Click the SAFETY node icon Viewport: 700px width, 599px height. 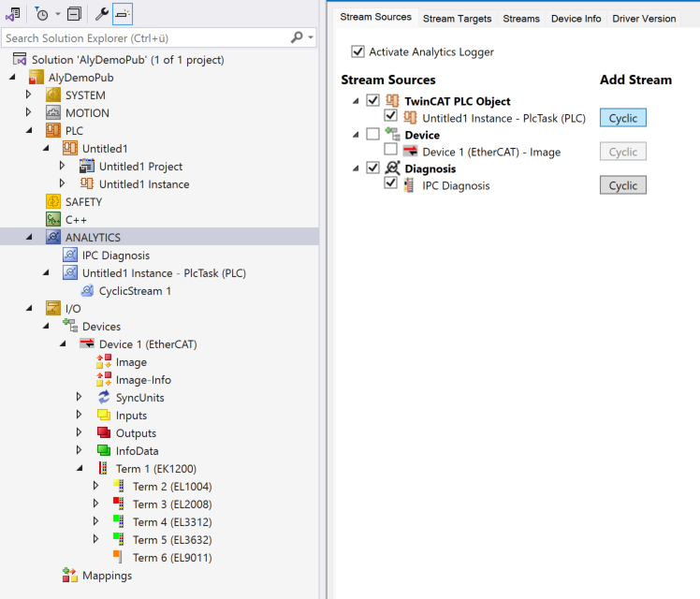(53, 202)
